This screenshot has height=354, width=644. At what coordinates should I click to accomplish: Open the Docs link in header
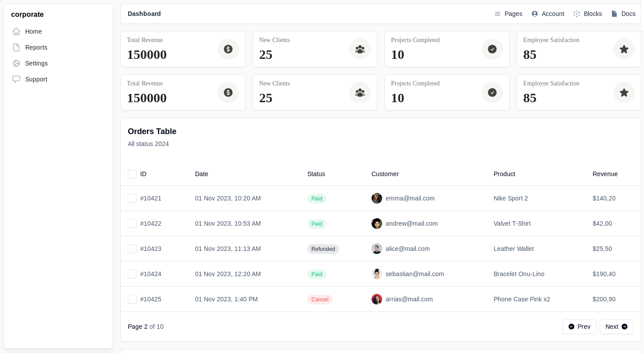point(623,14)
